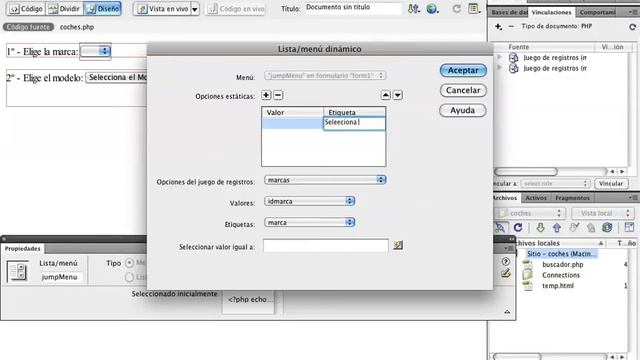Image resolution: width=640 pixels, height=360 pixels.
Task: Move static option up arrow
Action: (385, 95)
